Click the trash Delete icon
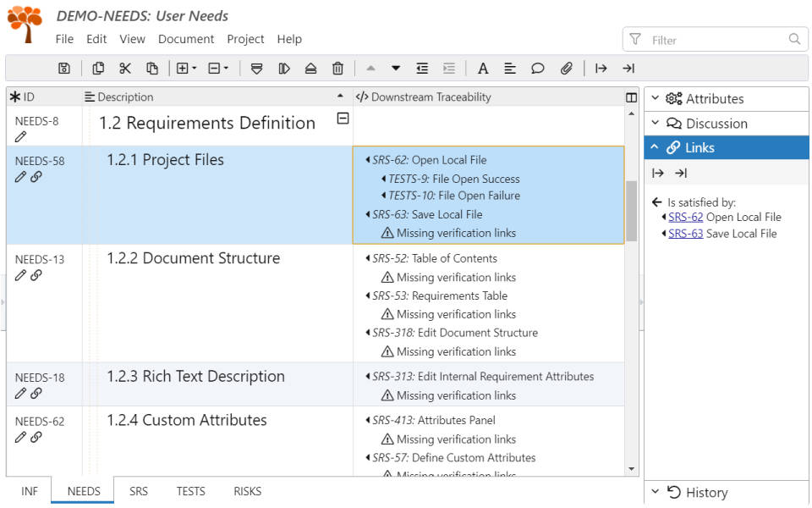Viewport: 812px width, 508px height. [x=337, y=69]
